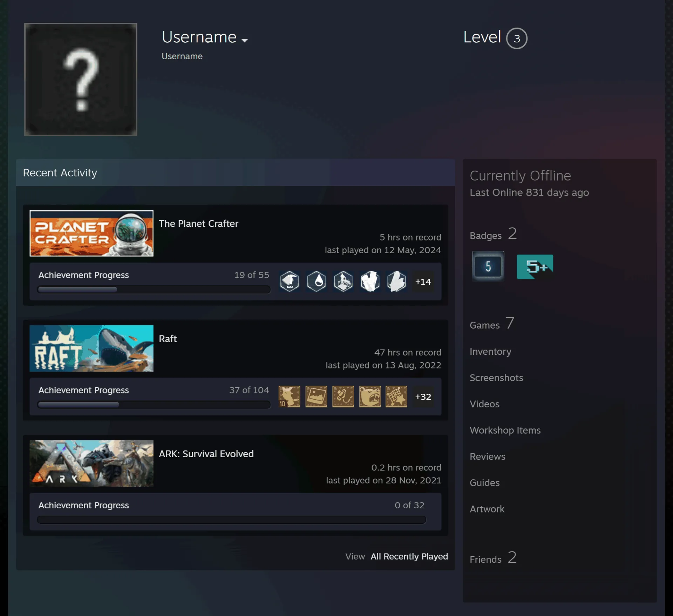Select the water drop achievement icon
The width and height of the screenshot is (673, 616).
[x=316, y=281]
